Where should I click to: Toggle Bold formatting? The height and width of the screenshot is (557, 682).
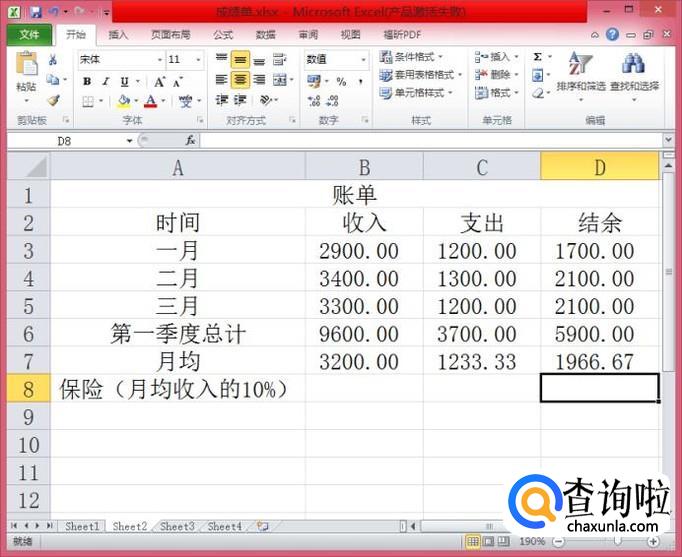click(87, 81)
